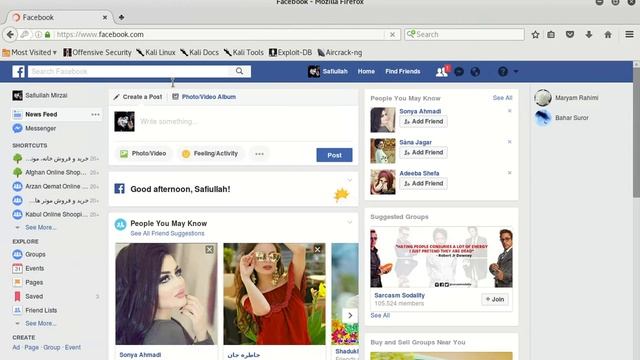Bookmark this page with star icon
Screen dimensions: 640x360
pos(536,35)
